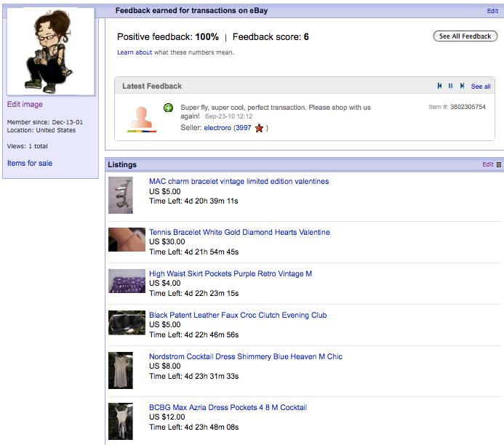504x445 pixels.
Task: Click the green positive feedback icon
Action: pyautogui.click(x=169, y=108)
